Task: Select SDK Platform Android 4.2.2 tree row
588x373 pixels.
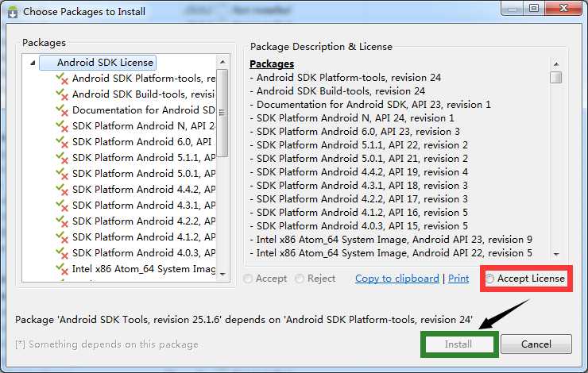Action: click(144, 221)
